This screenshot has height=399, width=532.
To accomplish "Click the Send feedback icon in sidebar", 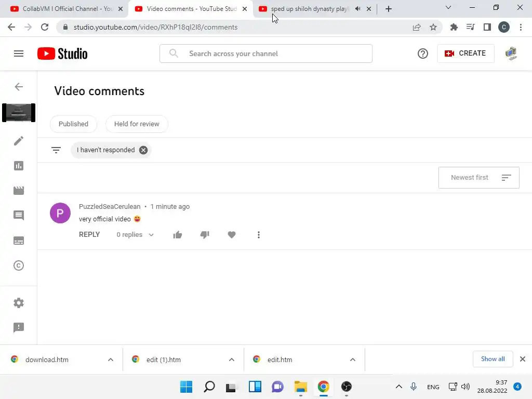I will [x=19, y=327].
